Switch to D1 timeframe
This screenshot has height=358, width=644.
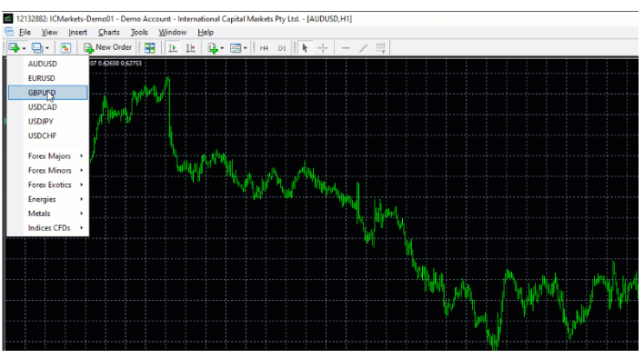282,48
